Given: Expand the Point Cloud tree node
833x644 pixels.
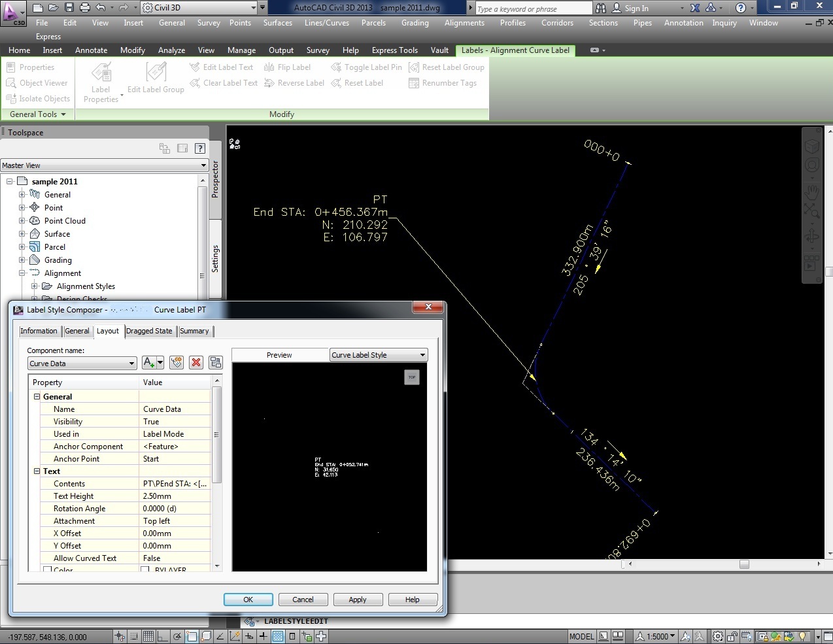Looking at the screenshot, I should (x=22, y=221).
